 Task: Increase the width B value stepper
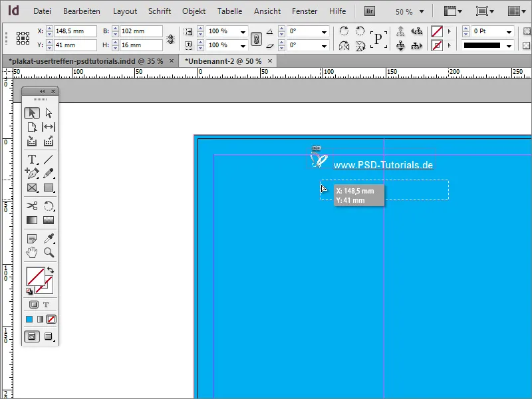pyautogui.click(x=115, y=29)
